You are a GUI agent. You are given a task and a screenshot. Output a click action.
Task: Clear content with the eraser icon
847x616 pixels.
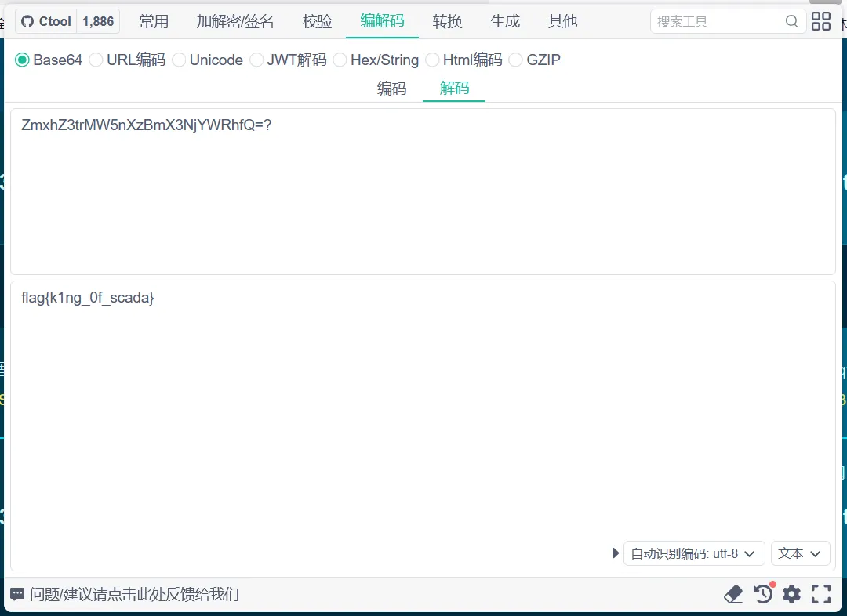tap(733, 594)
